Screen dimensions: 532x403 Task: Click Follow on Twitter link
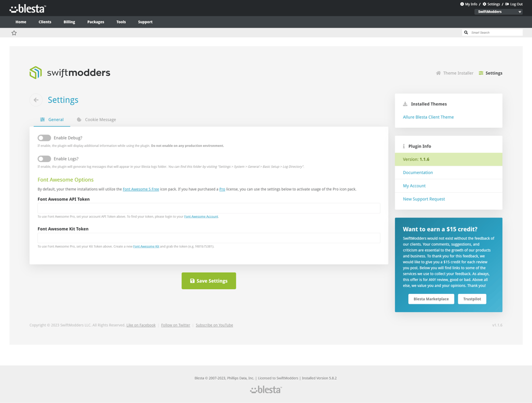(176, 325)
